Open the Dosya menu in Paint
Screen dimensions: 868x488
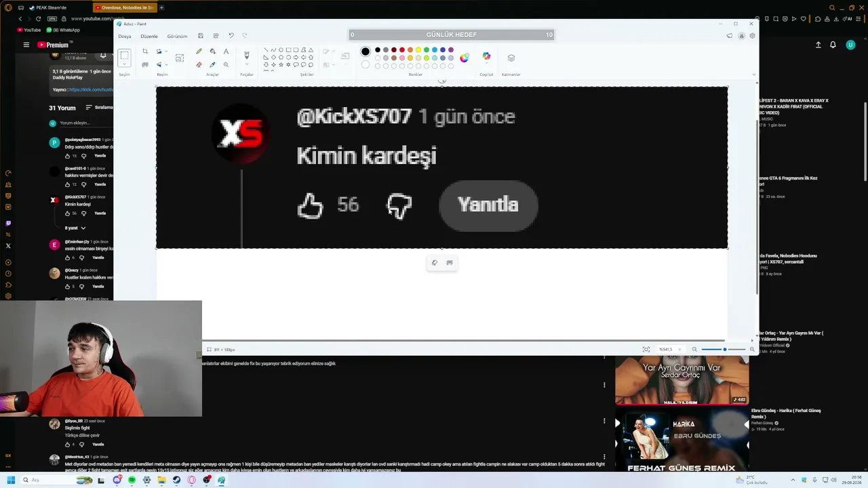tap(125, 36)
